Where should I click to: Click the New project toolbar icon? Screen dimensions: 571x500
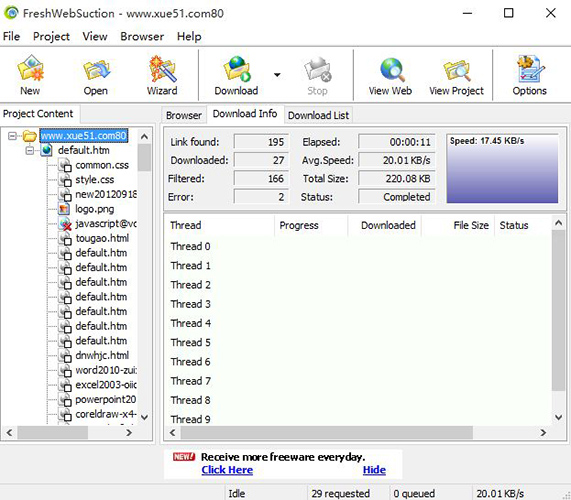30,75
